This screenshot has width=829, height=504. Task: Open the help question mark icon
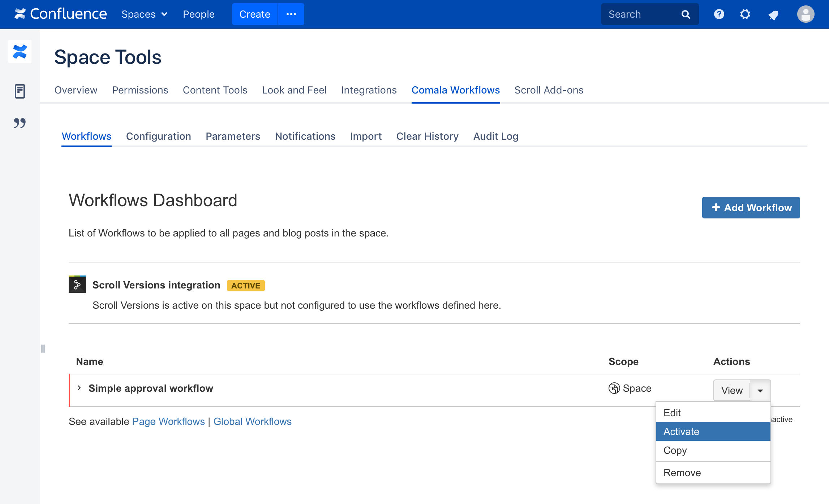[719, 14]
